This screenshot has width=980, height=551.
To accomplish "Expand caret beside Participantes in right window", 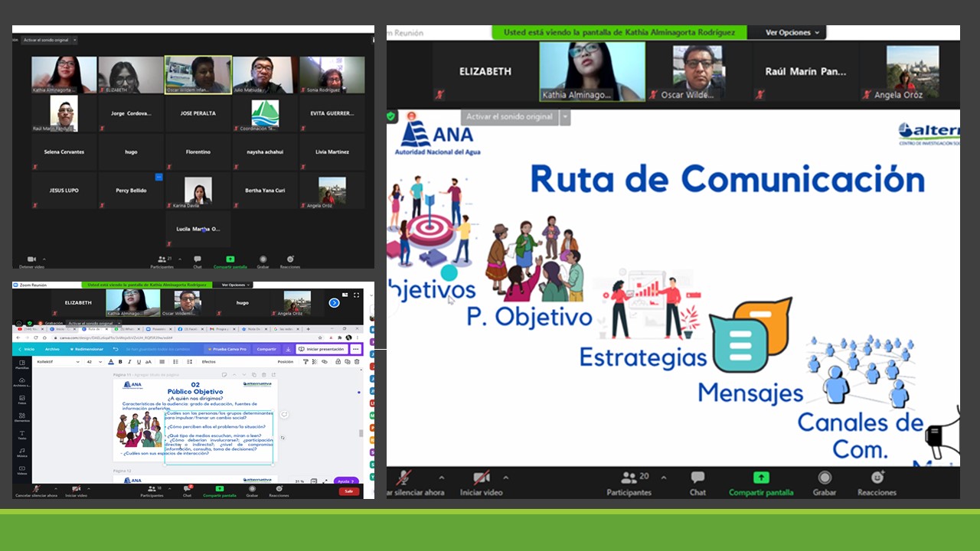I will pyautogui.click(x=663, y=478).
